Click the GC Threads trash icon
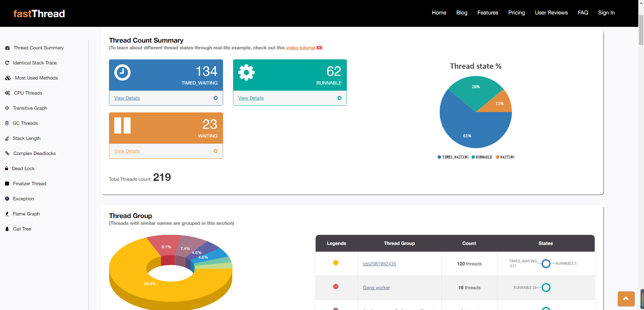Viewport: 644px width, 310px height. click(7, 123)
